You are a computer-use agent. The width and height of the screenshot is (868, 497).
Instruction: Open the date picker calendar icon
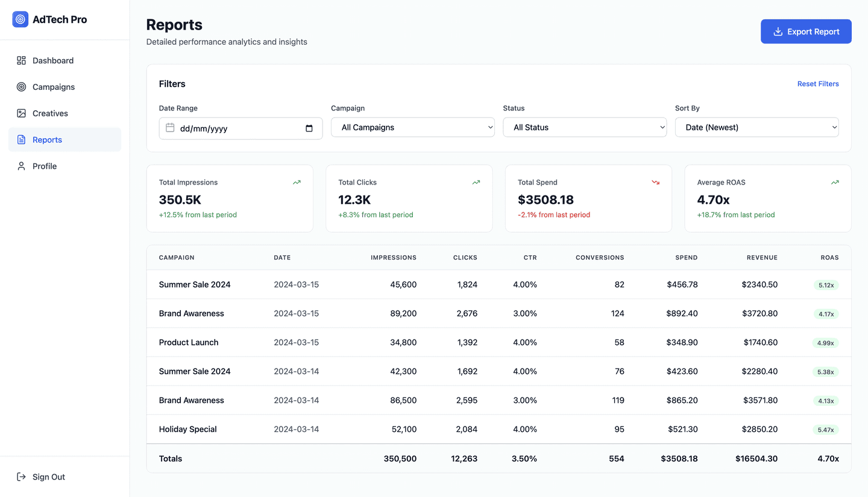pos(309,128)
